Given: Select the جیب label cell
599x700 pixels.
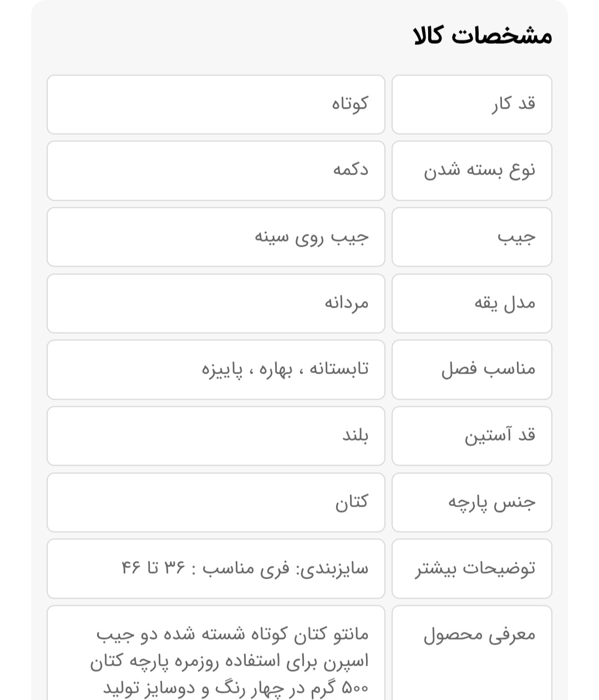Looking at the screenshot, I should coord(471,237).
